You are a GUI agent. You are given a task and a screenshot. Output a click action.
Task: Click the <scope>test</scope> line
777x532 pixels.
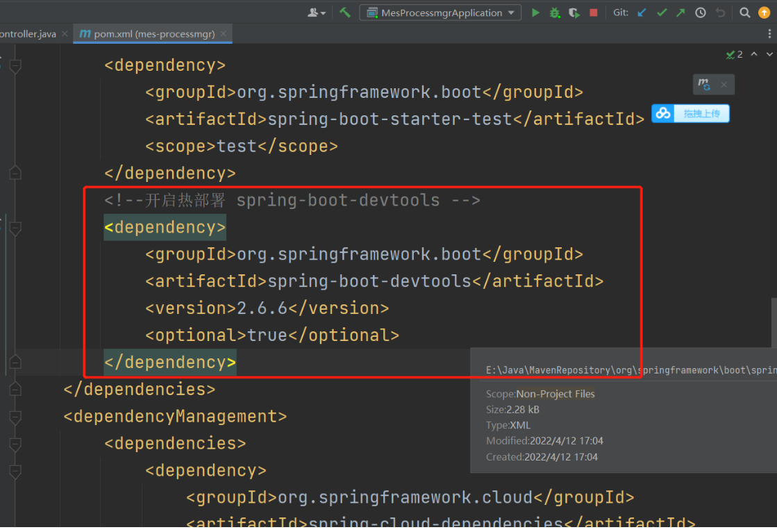(x=242, y=147)
